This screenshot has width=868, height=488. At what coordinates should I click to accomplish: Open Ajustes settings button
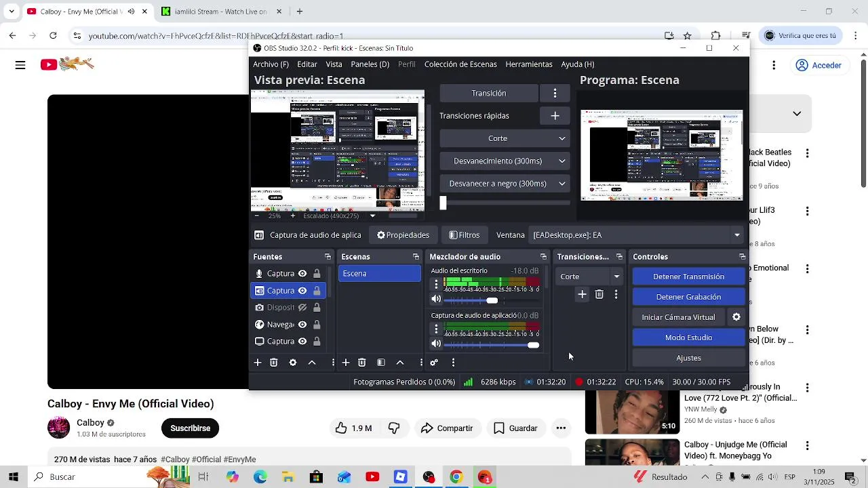(688, 358)
